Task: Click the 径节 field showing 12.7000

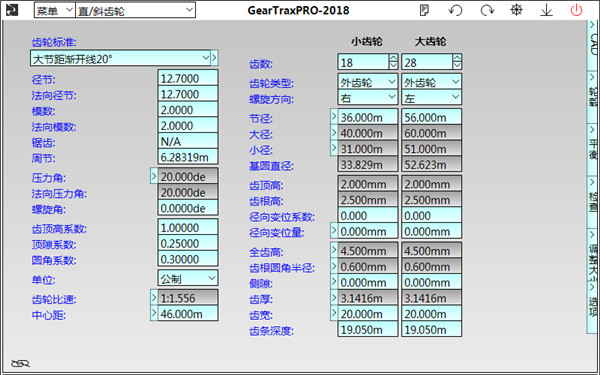Action: (x=188, y=78)
